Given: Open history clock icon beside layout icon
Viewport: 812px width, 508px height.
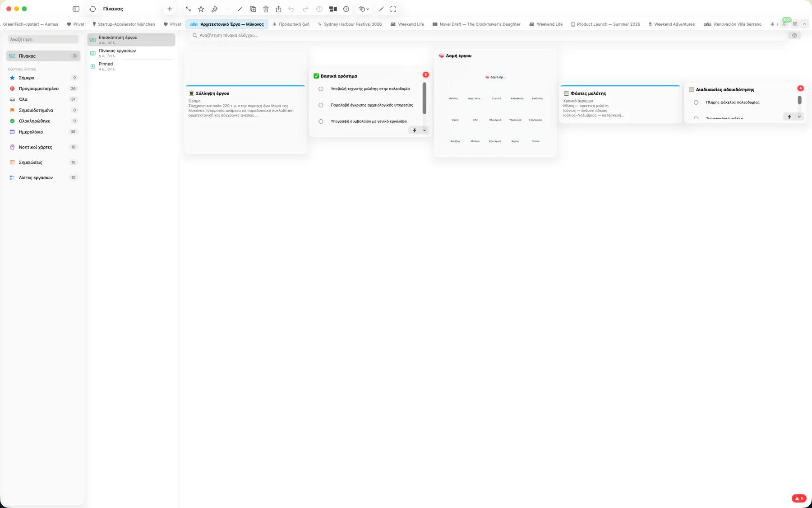Looking at the screenshot, I should click(346, 9).
